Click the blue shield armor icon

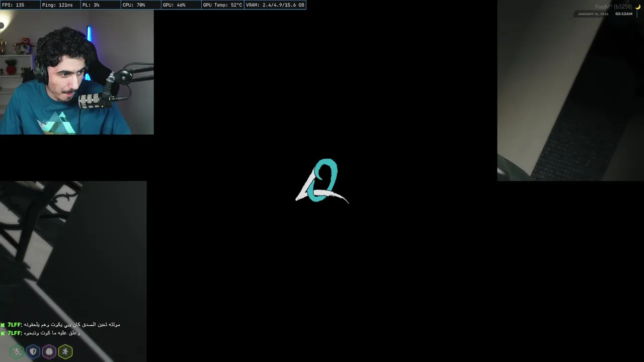(x=33, y=352)
